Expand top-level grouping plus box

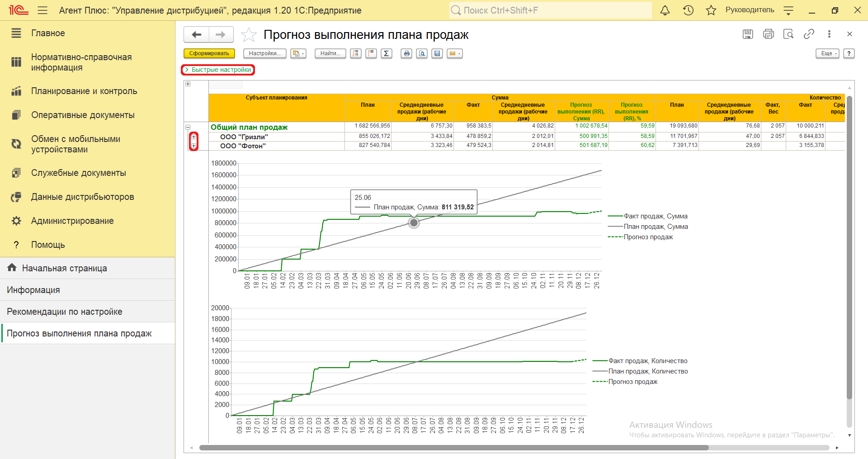click(188, 84)
